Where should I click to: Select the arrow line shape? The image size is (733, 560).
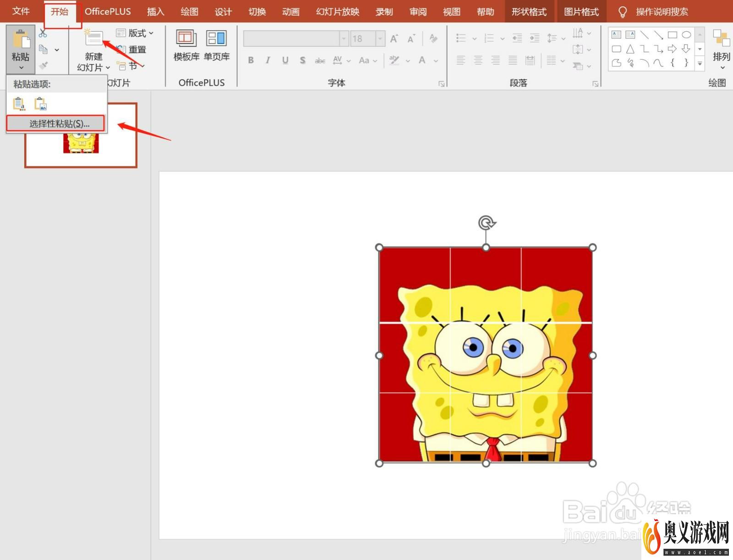(658, 34)
